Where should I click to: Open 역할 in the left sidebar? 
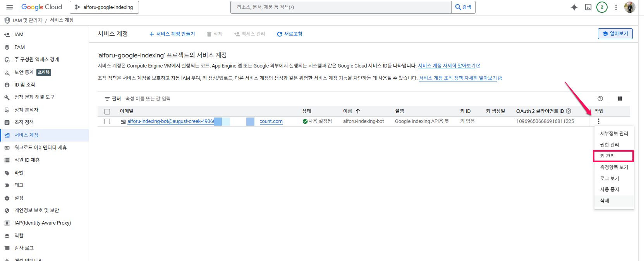(19, 235)
